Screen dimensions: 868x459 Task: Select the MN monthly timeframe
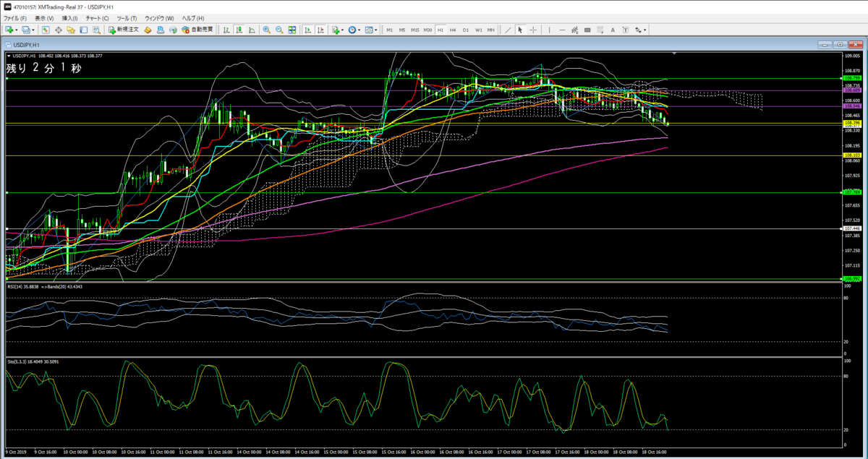(x=491, y=30)
